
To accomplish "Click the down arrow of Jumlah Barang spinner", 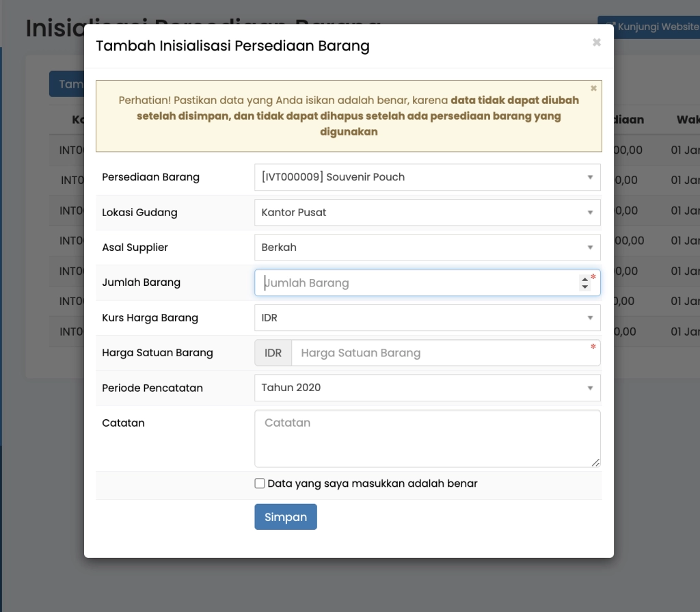I will (584, 287).
